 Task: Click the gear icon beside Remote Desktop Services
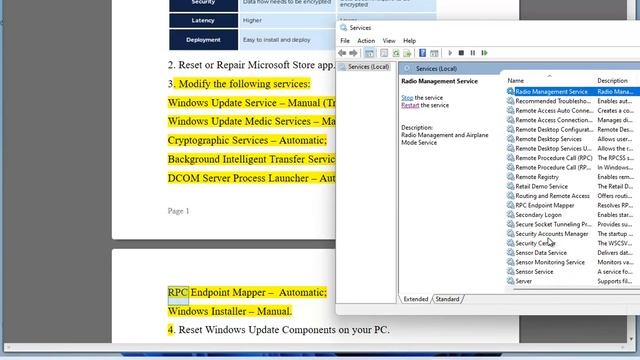click(510, 139)
